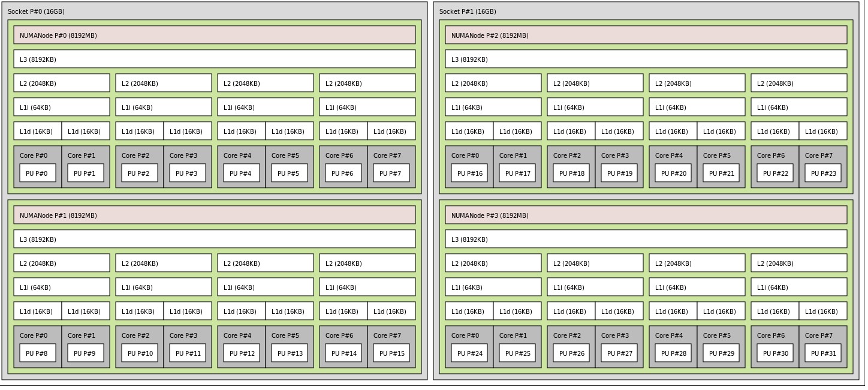Select NUMANode P#1 banner
The height and width of the screenshot is (390, 868).
click(214, 215)
